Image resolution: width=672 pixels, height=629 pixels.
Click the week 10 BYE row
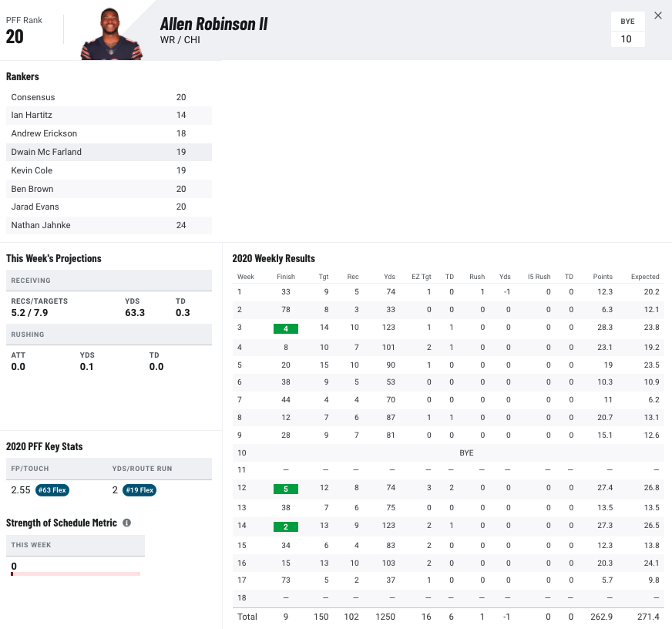click(x=449, y=452)
